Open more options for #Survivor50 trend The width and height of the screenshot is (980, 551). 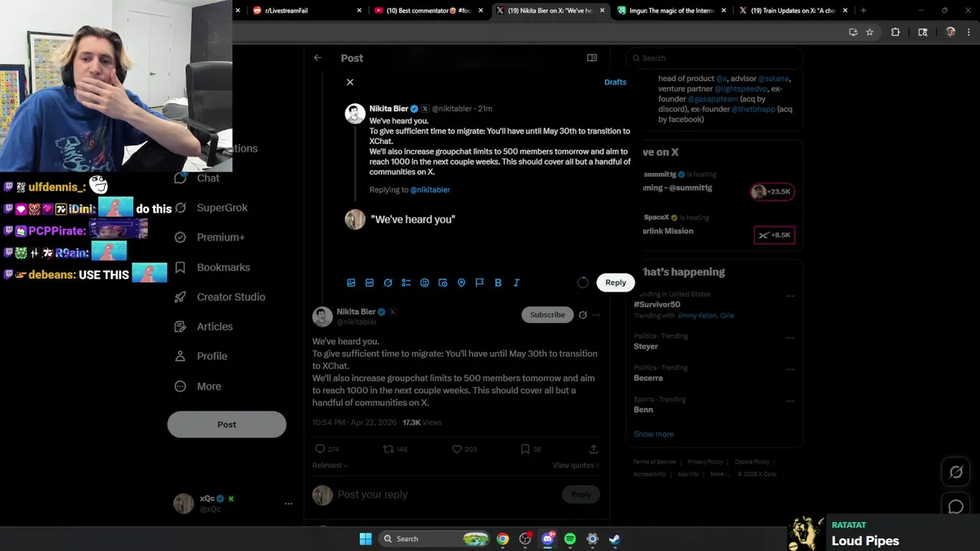[x=790, y=296]
